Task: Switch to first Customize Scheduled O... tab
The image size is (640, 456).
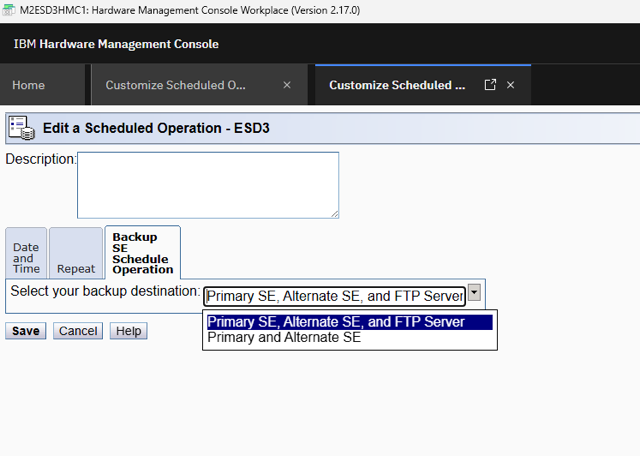Action: 175,85
